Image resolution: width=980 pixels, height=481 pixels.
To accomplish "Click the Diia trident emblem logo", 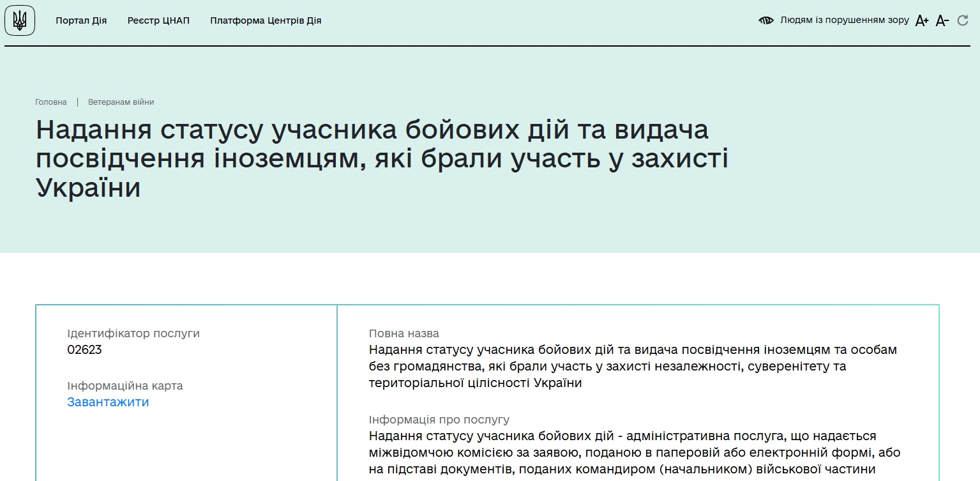I will click(19, 20).
